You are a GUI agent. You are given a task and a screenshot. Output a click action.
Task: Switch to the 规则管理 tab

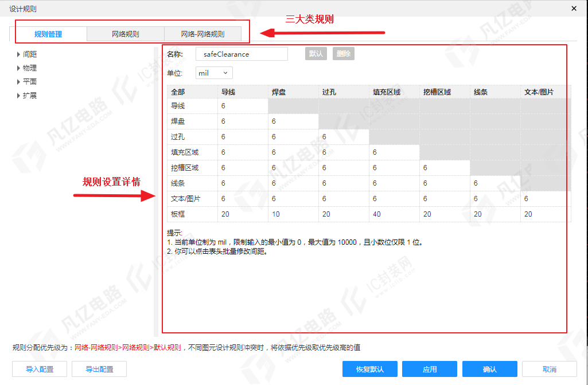pos(48,34)
